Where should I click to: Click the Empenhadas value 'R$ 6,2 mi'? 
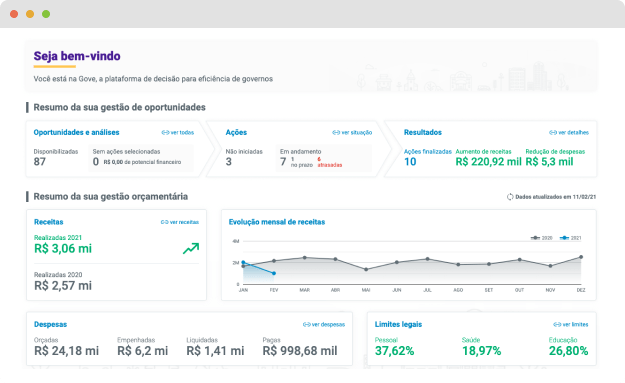(x=143, y=351)
